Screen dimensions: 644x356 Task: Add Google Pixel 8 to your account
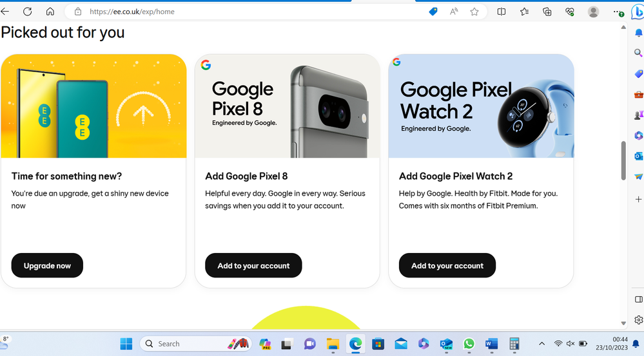tap(253, 265)
